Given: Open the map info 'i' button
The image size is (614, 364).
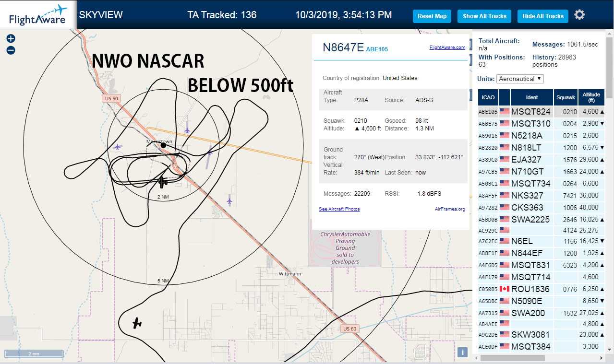Looking at the screenshot, I should click(x=462, y=352).
